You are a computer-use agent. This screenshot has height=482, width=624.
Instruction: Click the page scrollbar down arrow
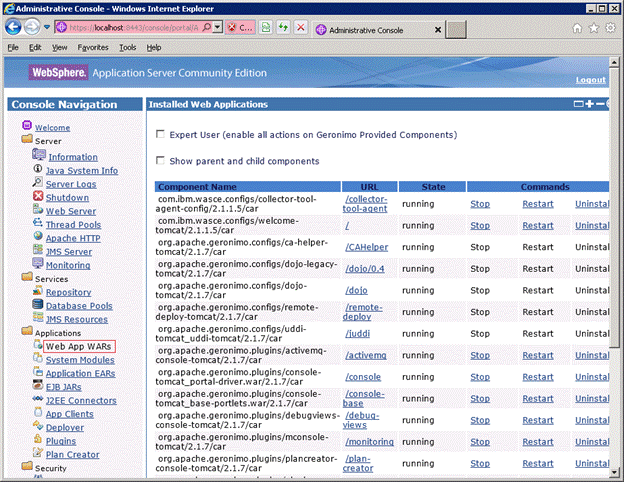point(614,472)
